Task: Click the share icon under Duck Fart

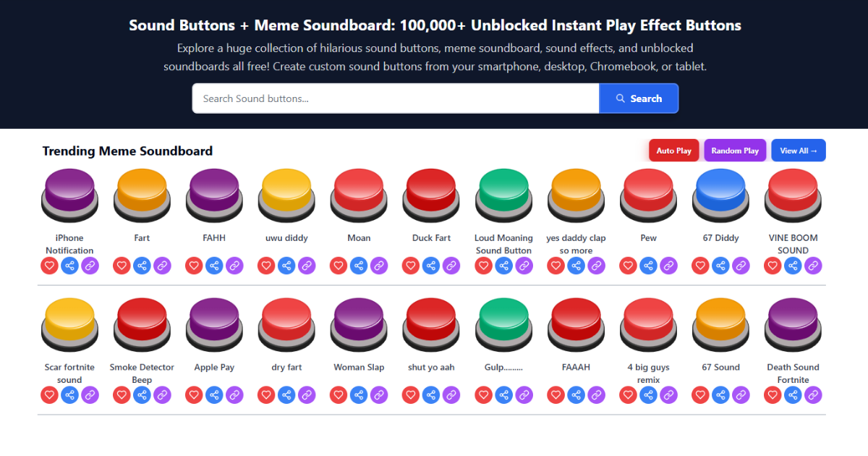Action: coord(431,266)
